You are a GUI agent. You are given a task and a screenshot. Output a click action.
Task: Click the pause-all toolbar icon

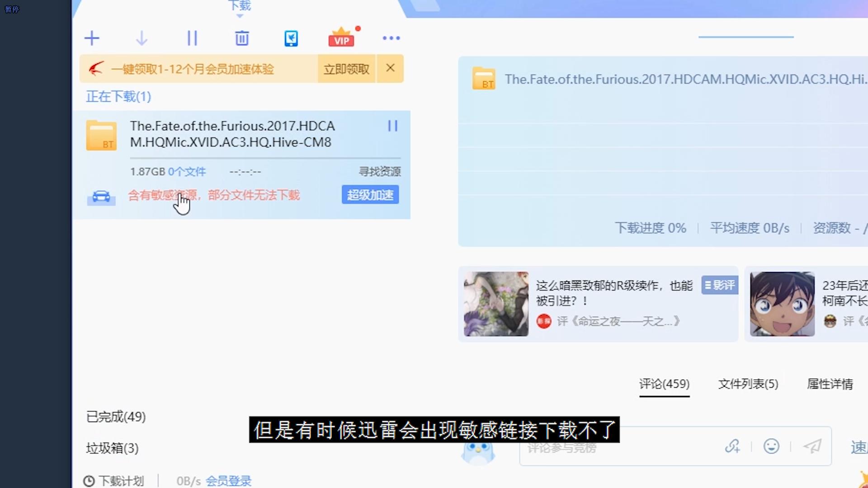pos(192,38)
